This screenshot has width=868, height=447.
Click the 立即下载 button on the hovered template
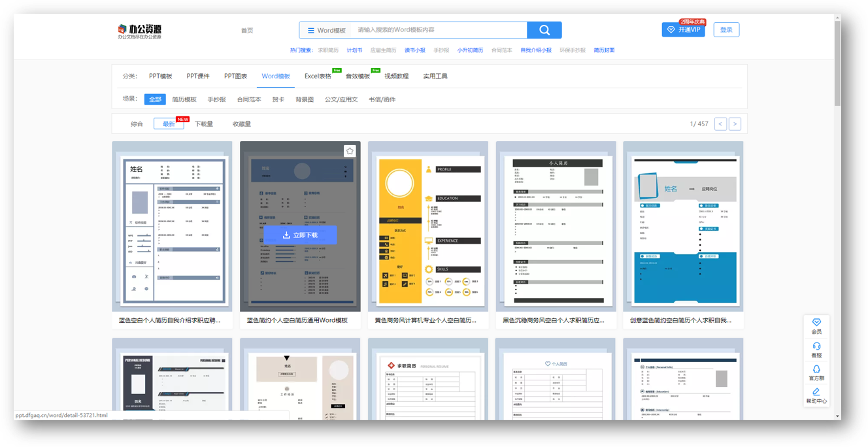(x=300, y=235)
